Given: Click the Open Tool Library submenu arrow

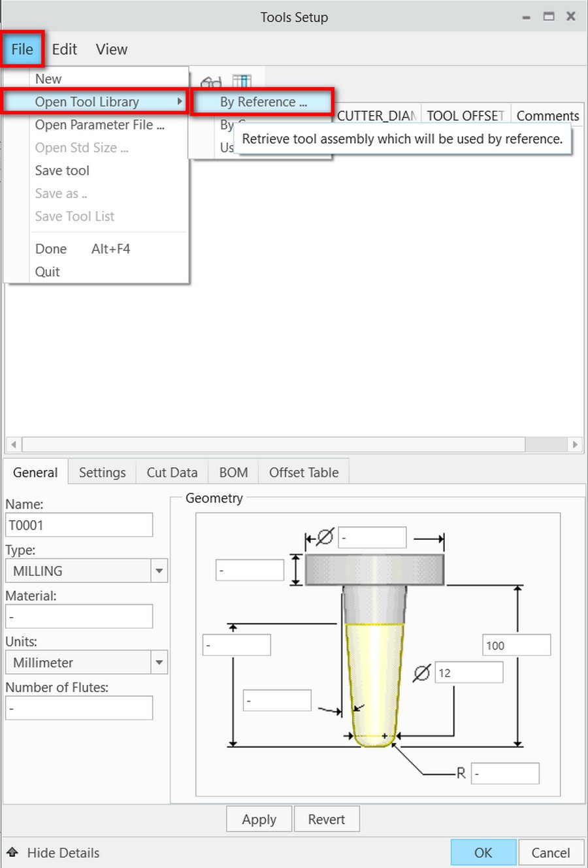Looking at the screenshot, I should [x=180, y=101].
